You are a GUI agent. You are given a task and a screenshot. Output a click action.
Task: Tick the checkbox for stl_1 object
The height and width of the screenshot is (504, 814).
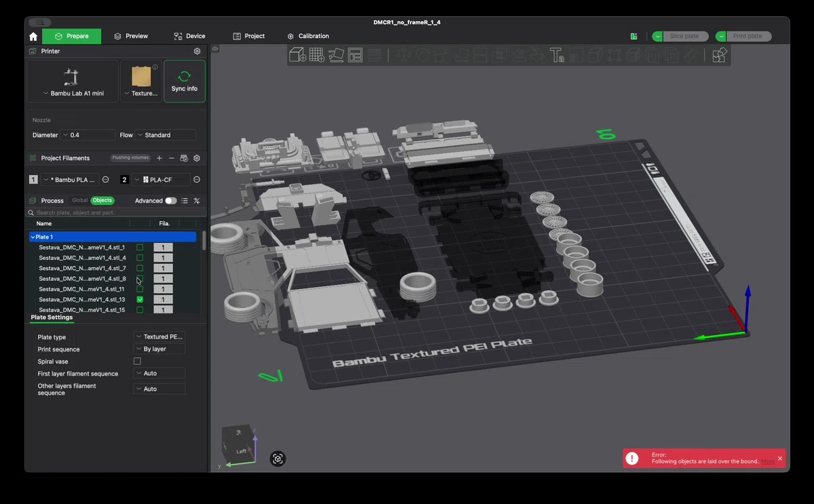(x=140, y=248)
